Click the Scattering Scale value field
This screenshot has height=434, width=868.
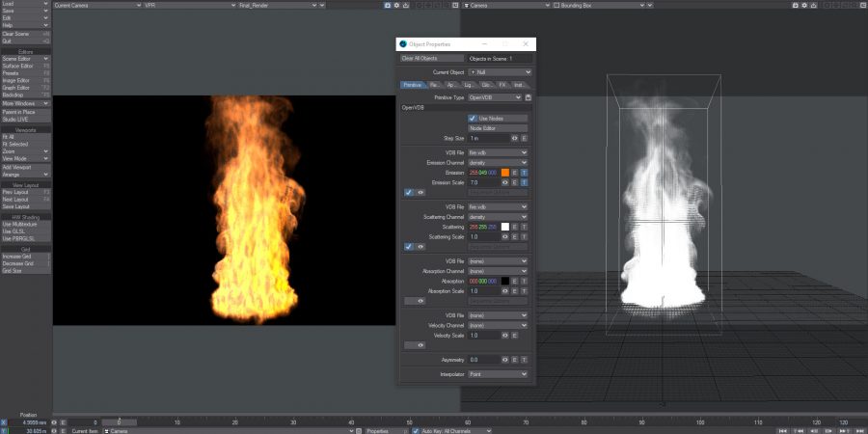482,236
